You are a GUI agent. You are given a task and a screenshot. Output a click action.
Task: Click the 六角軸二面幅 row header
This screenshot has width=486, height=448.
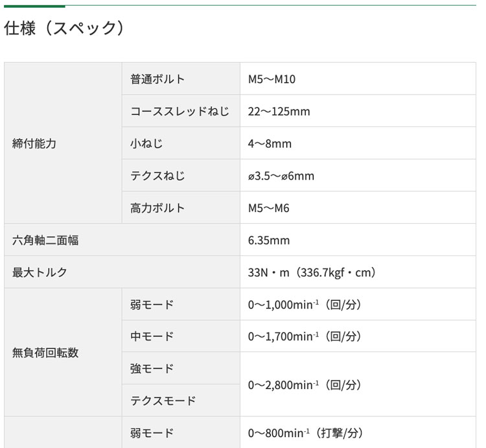pos(45,241)
